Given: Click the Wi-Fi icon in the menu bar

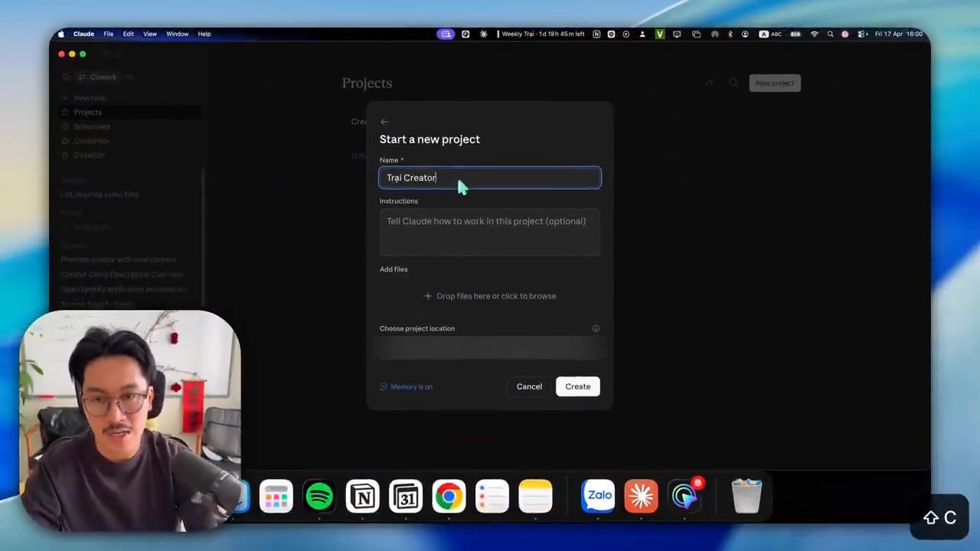Looking at the screenshot, I should [x=814, y=34].
